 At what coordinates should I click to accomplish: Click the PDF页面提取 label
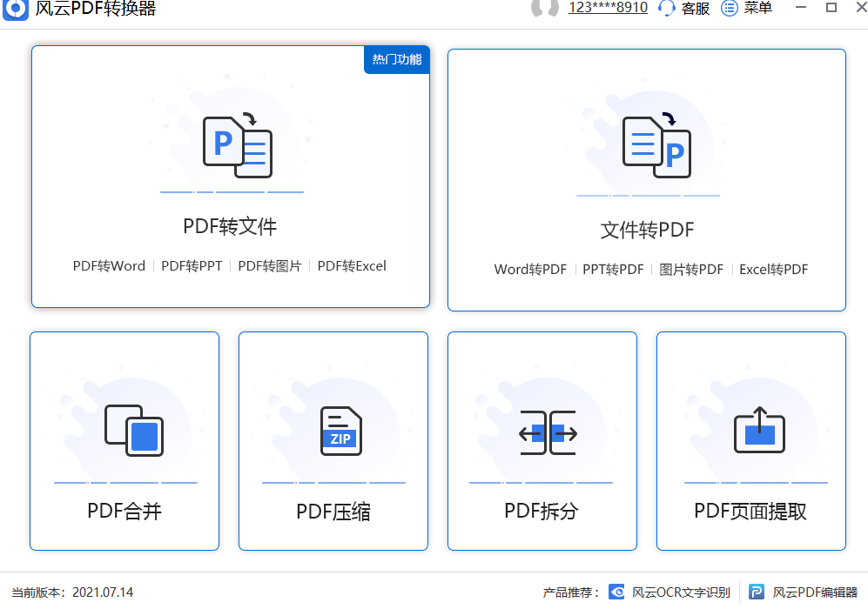point(750,511)
